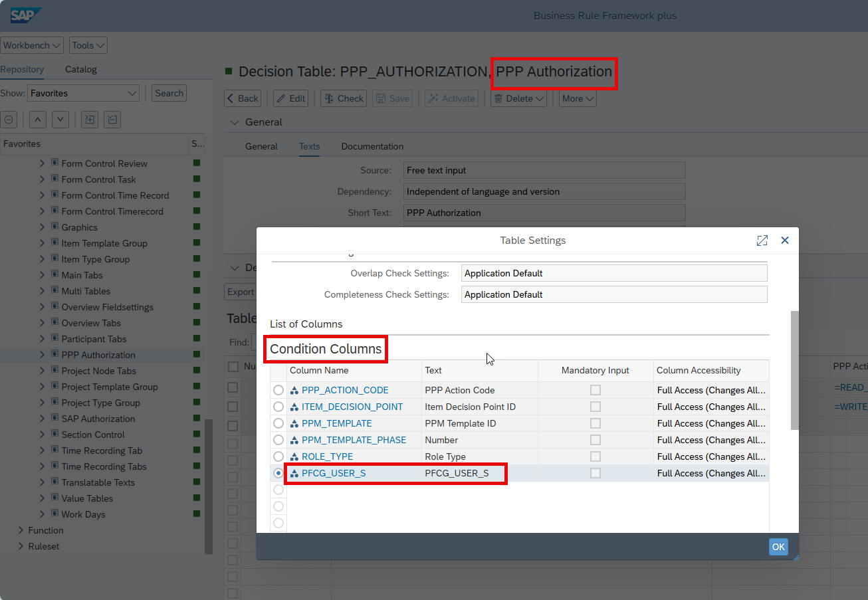The image size is (868, 600).
Task: Select the radio button for ITEM_DECISION_POINT row
Action: coord(278,407)
